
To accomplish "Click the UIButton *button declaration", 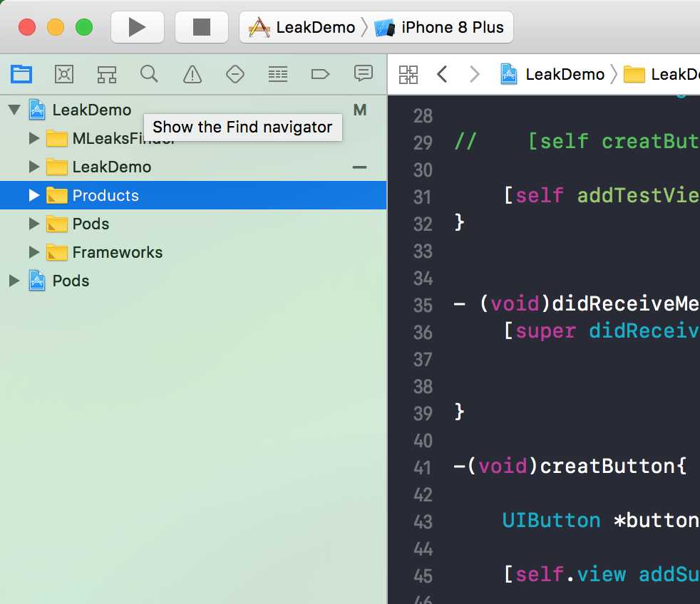I will coord(602,521).
